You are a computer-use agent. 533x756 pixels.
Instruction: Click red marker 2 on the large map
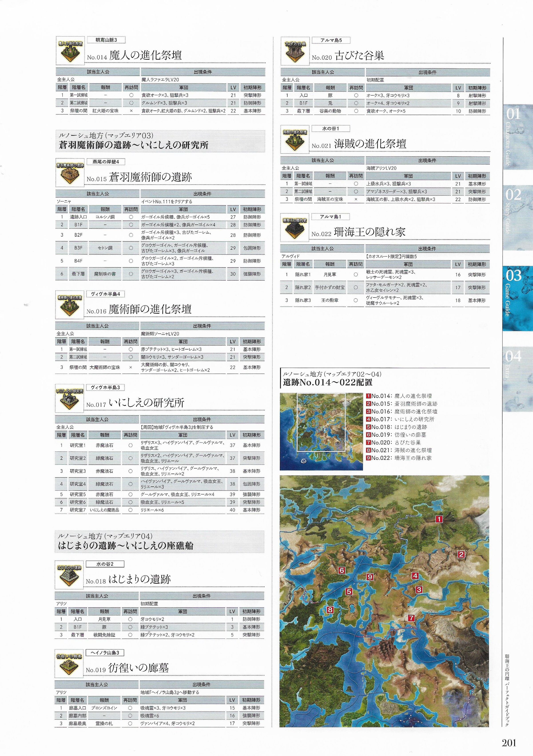461,555
